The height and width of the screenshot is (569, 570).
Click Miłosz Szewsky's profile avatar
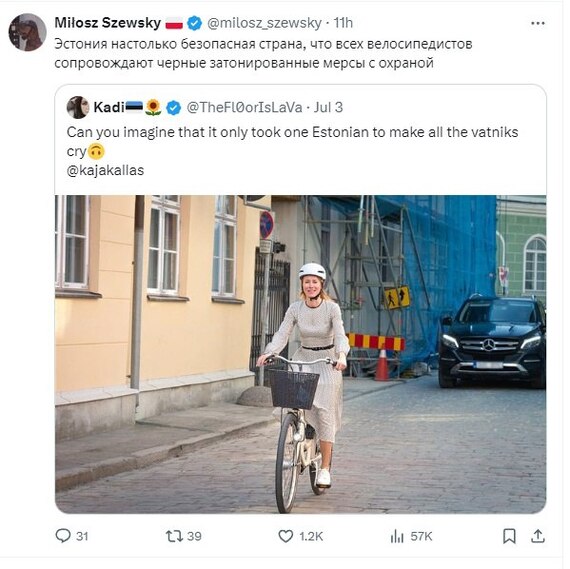point(28,32)
